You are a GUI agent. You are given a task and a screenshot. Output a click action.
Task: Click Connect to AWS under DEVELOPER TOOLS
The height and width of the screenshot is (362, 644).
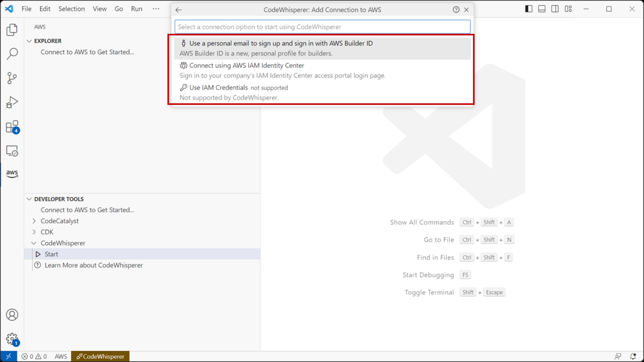click(87, 210)
